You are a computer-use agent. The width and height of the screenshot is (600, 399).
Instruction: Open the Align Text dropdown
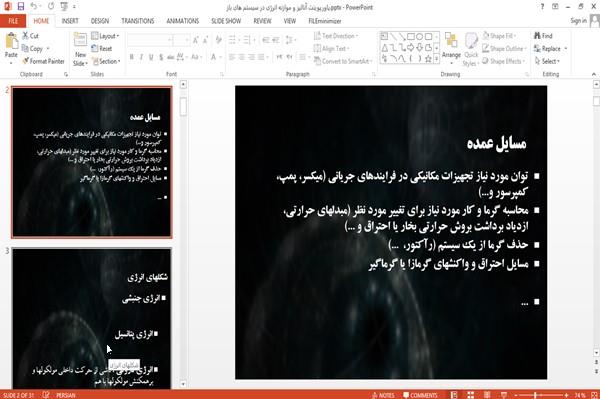coord(331,49)
